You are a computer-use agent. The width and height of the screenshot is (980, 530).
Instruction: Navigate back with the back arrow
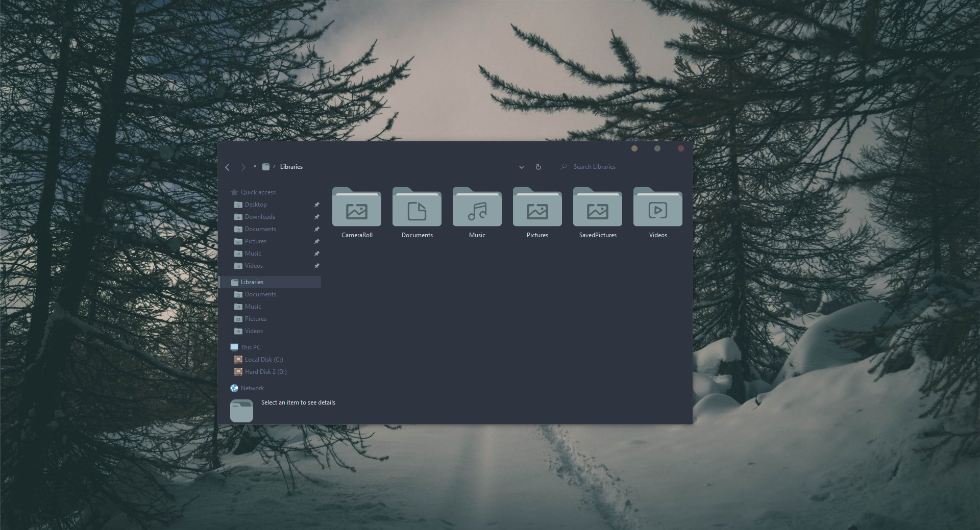point(227,167)
